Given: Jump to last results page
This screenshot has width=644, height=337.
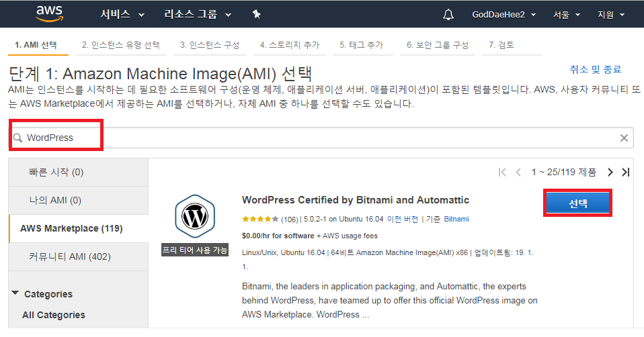Looking at the screenshot, I should [626, 172].
